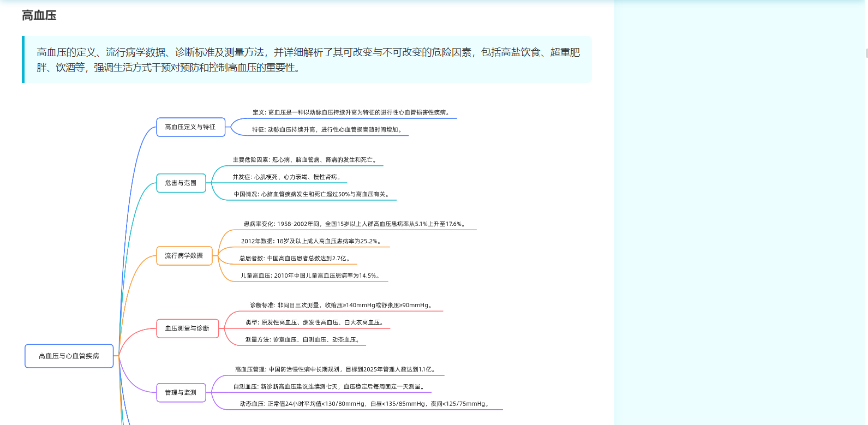The width and height of the screenshot is (868, 425).
Task: Click the 高血压 page heading
Action: [x=39, y=16]
